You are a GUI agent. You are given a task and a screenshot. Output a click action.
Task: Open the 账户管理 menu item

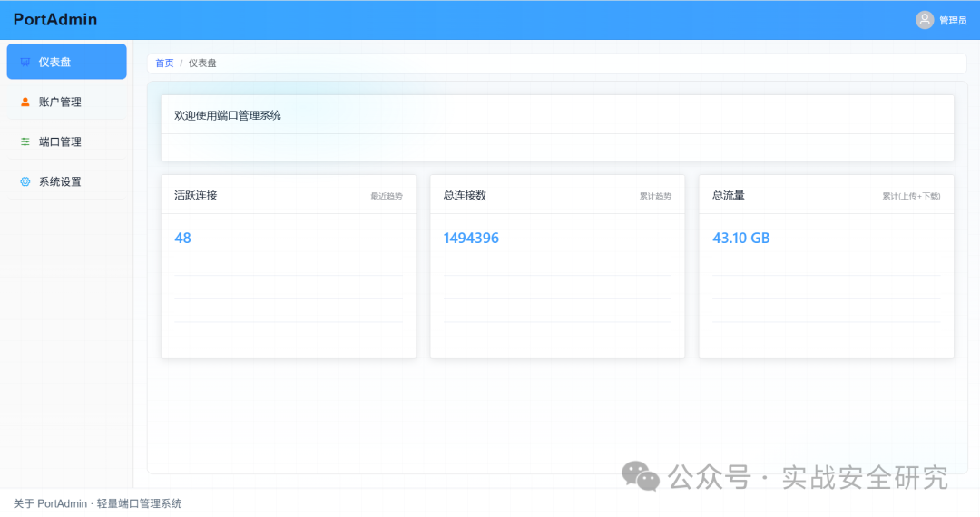pyautogui.click(x=67, y=102)
